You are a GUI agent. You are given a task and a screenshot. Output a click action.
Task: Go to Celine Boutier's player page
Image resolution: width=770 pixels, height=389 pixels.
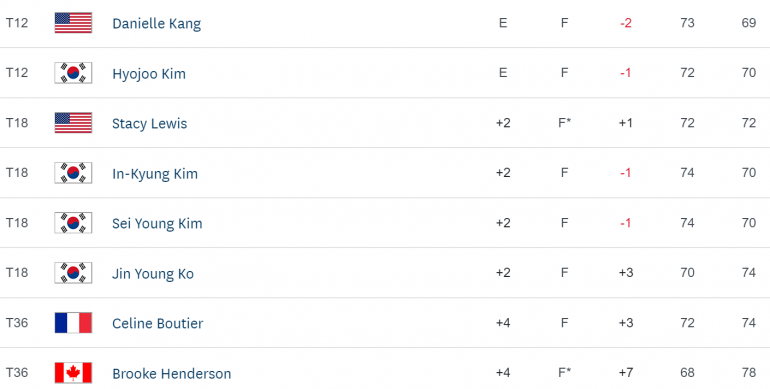pos(158,323)
